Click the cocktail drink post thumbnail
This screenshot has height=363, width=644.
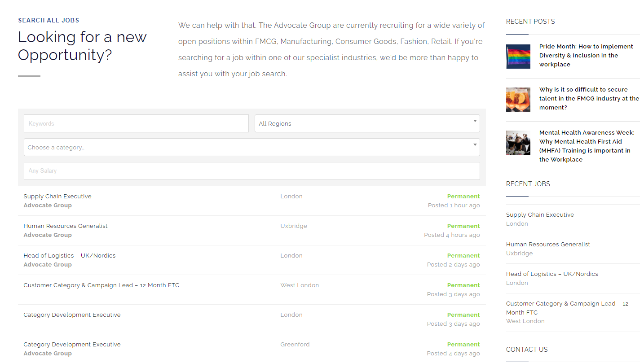(x=518, y=99)
